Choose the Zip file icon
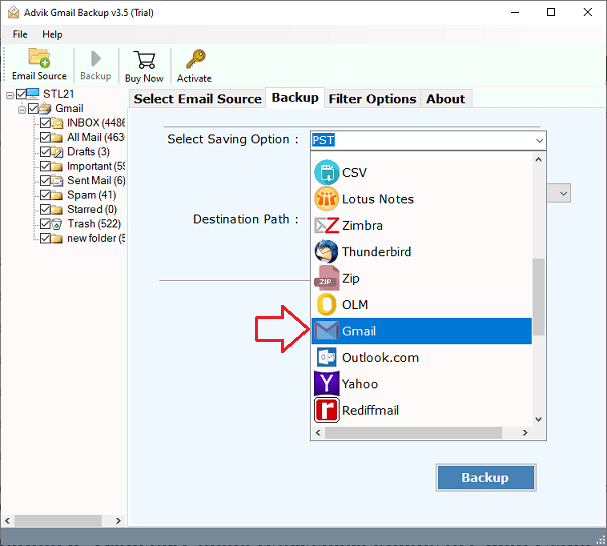This screenshot has height=546, width=607. [x=326, y=278]
